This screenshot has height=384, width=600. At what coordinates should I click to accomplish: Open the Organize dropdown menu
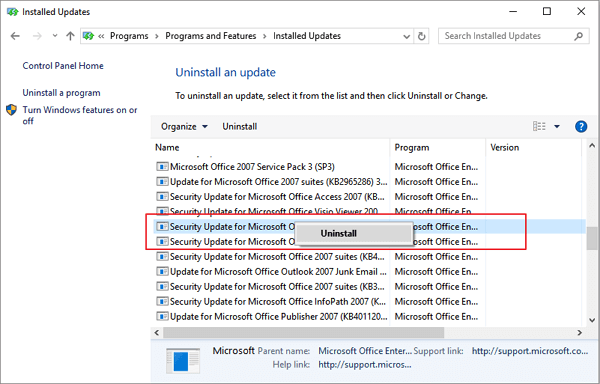coord(184,127)
